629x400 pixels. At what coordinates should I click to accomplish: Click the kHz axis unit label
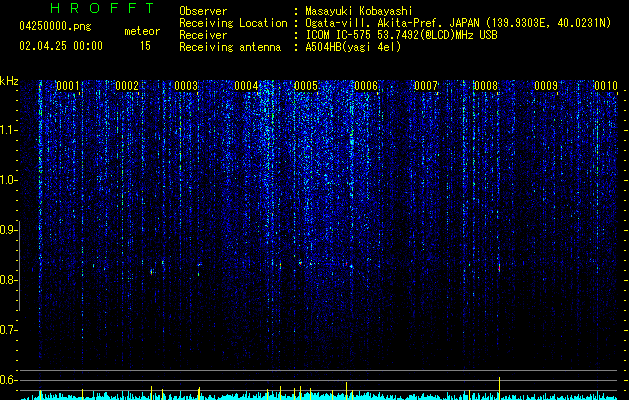[x=9, y=81]
